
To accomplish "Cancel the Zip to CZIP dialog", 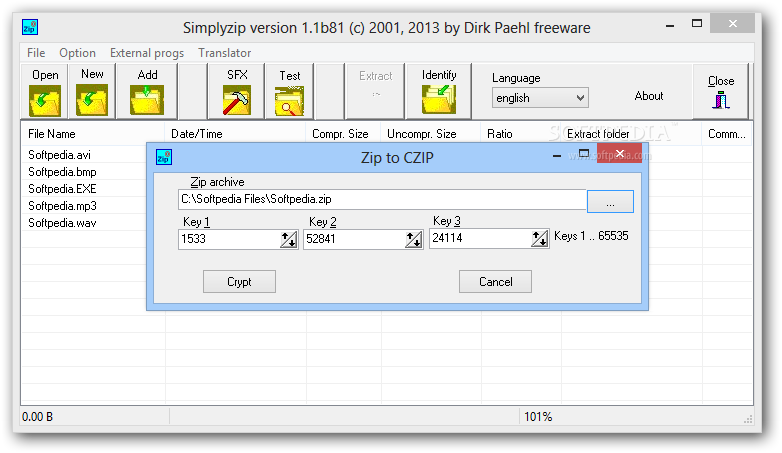I will (x=495, y=281).
